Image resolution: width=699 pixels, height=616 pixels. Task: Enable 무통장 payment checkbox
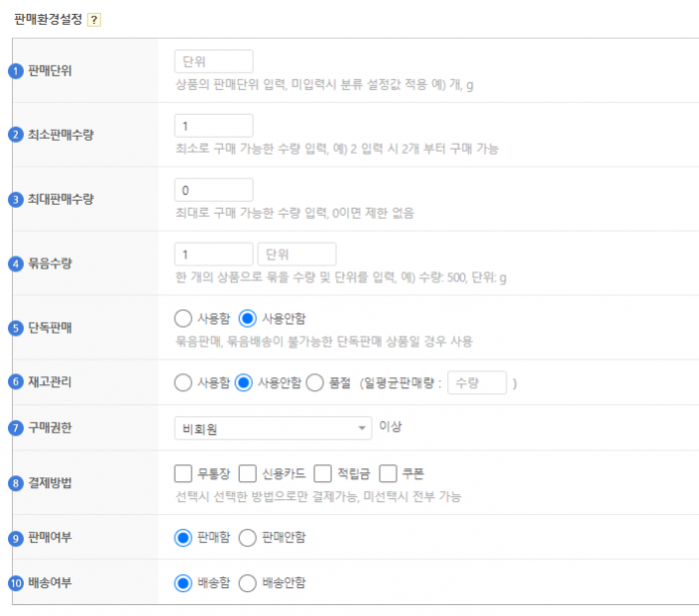pyautogui.click(x=183, y=473)
